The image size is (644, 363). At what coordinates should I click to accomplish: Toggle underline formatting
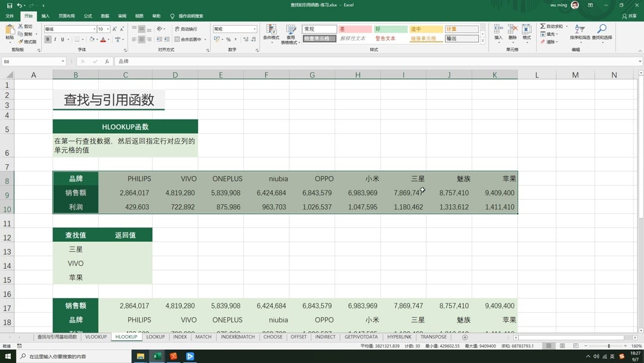coord(63,39)
